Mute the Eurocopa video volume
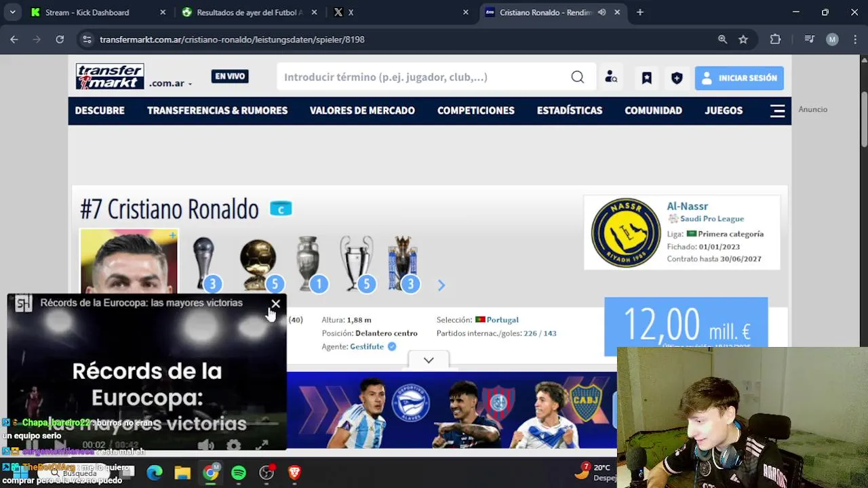The width and height of the screenshot is (868, 488). 205,445
